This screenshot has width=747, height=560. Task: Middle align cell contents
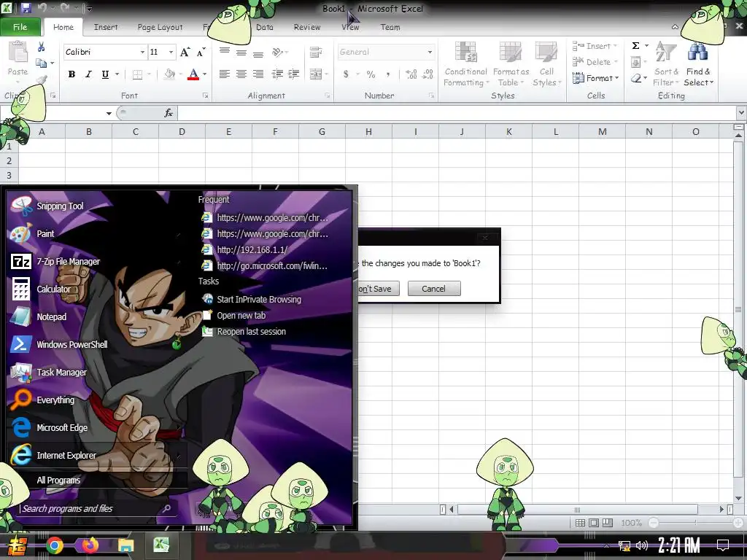[241, 52]
